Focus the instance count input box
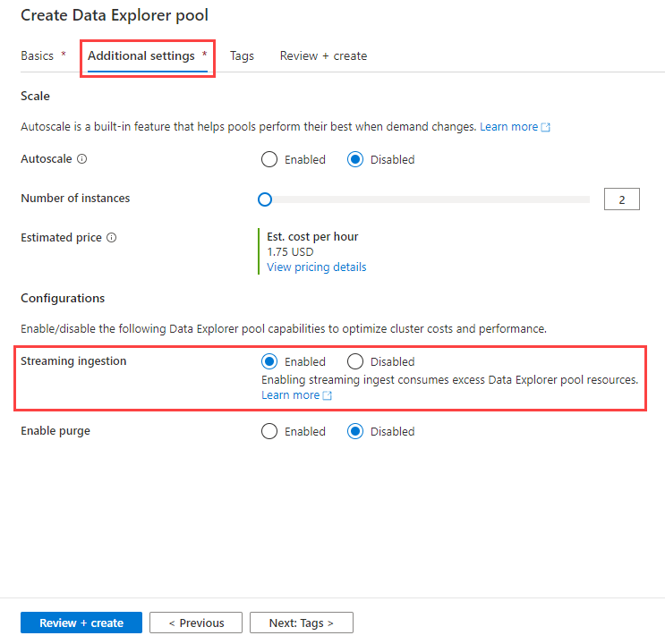 pos(622,199)
